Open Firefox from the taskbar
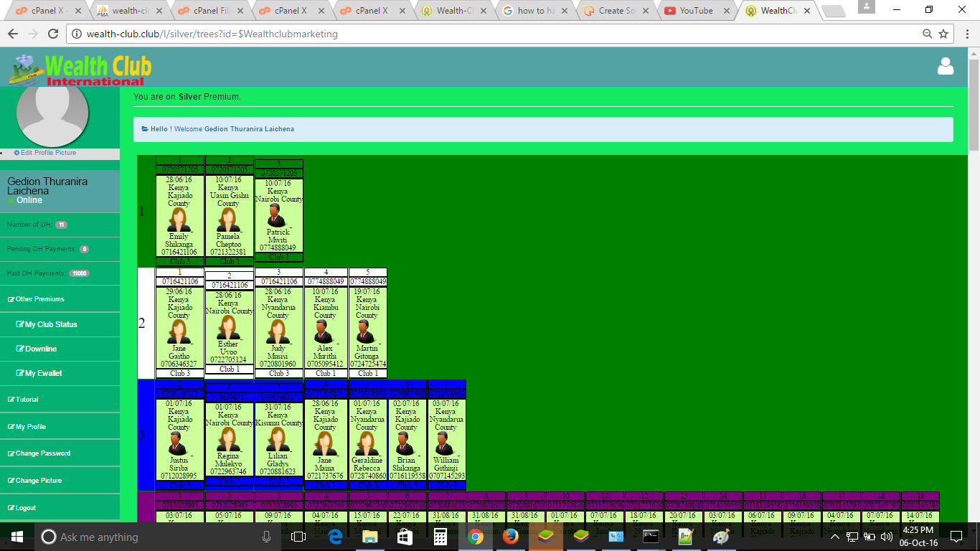The image size is (980, 551). pyautogui.click(x=510, y=536)
